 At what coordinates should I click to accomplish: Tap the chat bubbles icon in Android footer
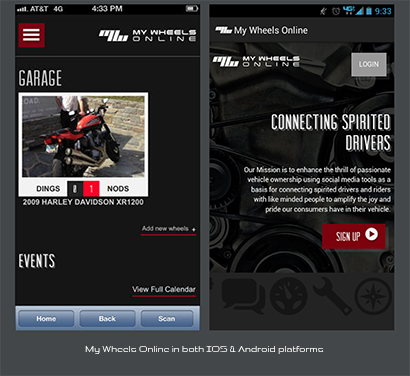click(243, 295)
